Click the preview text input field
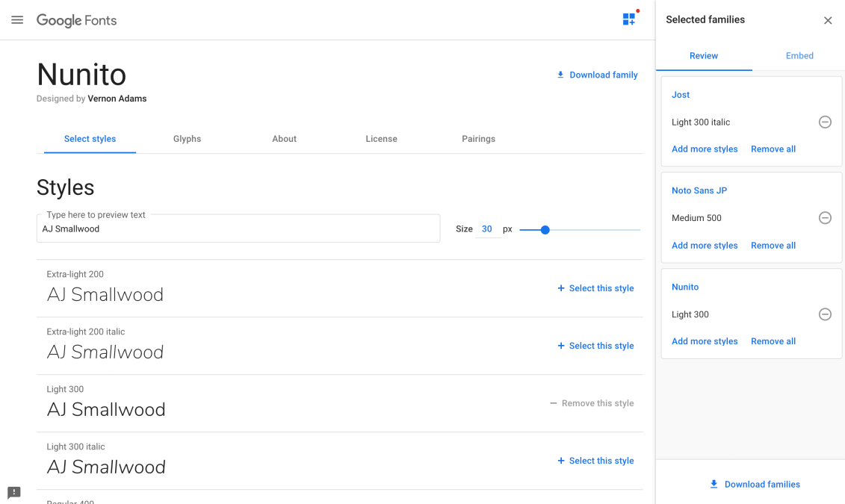This screenshot has width=845, height=504. pyautogui.click(x=238, y=228)
